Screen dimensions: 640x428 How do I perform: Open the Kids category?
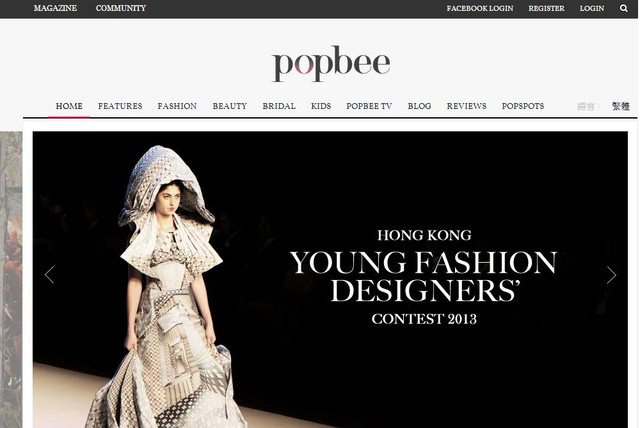(x=321, y=106)
